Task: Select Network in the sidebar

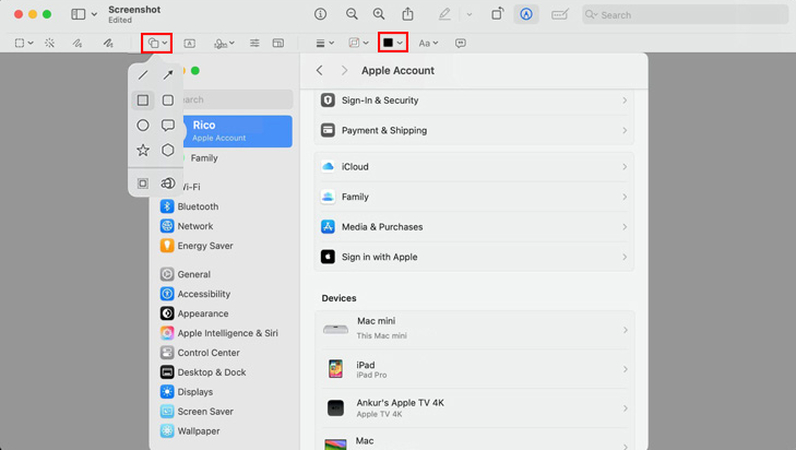Action: point(186,226)
